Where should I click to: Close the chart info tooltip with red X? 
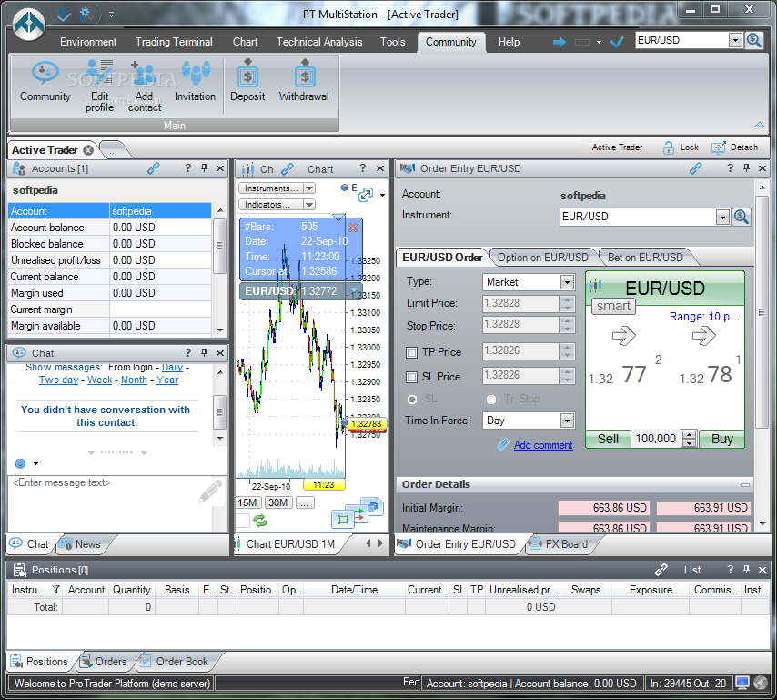click(x=353, y=228)
